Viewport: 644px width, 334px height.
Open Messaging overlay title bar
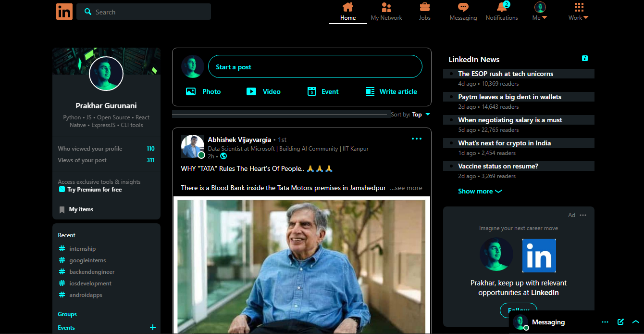click(x=548, y=322)
